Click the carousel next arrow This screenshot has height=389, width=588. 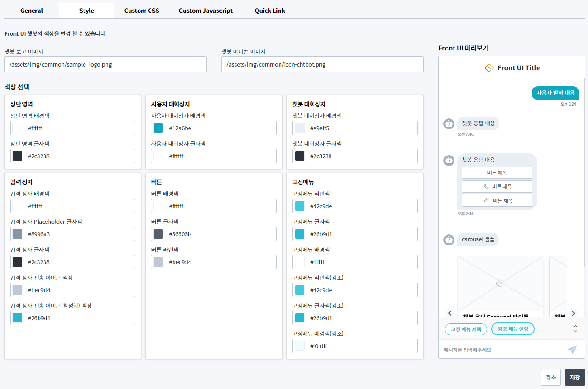573,313
